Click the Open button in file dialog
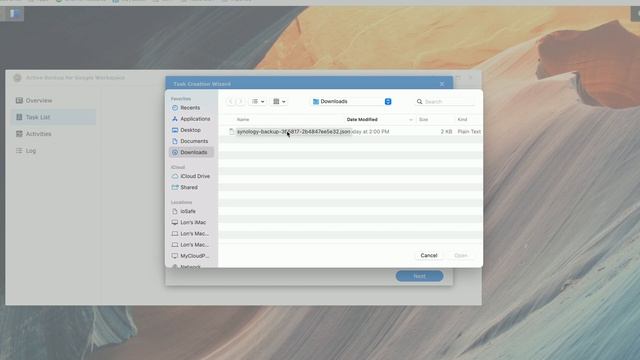The height and width of the screenshot is (360, 640). click(461, 256)
